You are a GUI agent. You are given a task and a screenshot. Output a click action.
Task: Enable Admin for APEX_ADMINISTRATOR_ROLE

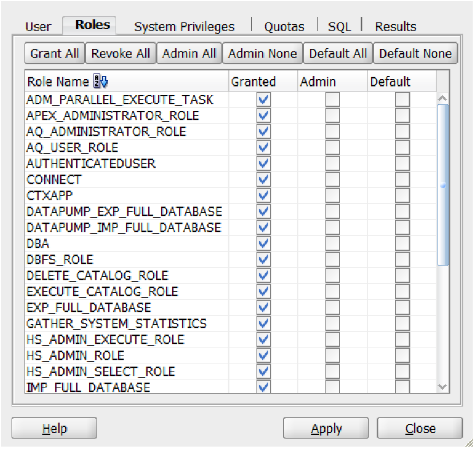pos(332,116)
